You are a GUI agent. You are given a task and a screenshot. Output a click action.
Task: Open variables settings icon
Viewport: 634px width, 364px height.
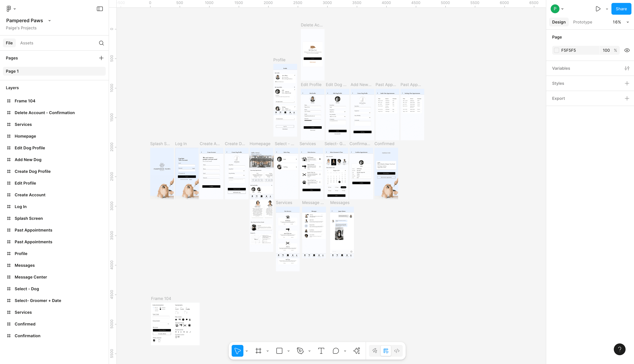coord(627,68)
